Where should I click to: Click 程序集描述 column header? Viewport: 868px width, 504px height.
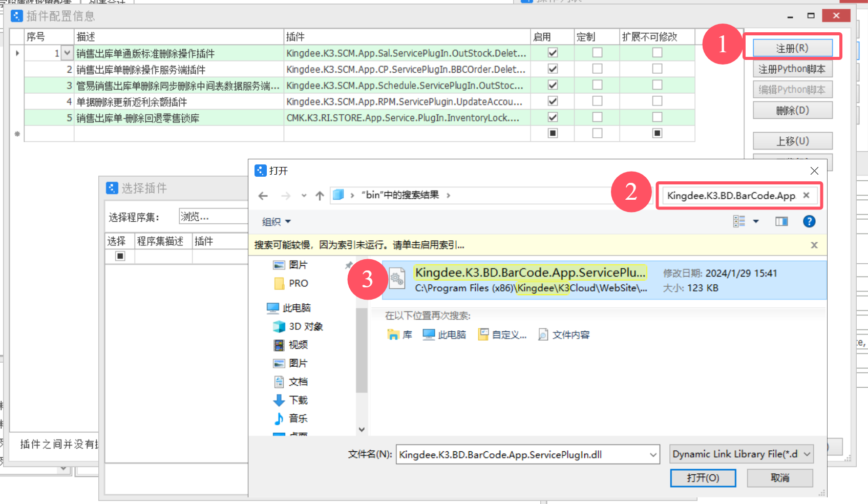163,241
